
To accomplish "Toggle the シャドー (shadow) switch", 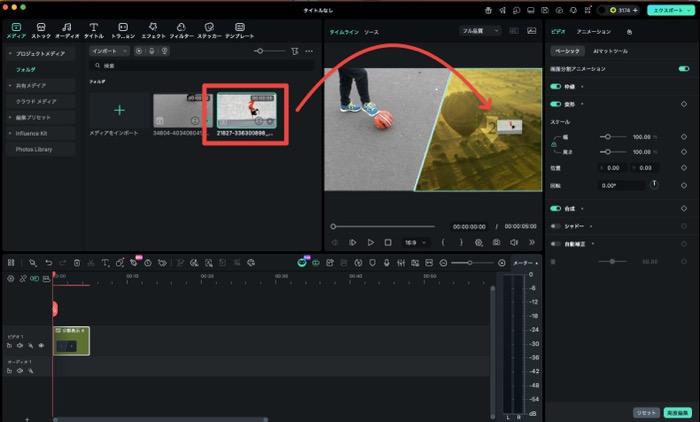I will pyautogui.click(x=555, y=226).
